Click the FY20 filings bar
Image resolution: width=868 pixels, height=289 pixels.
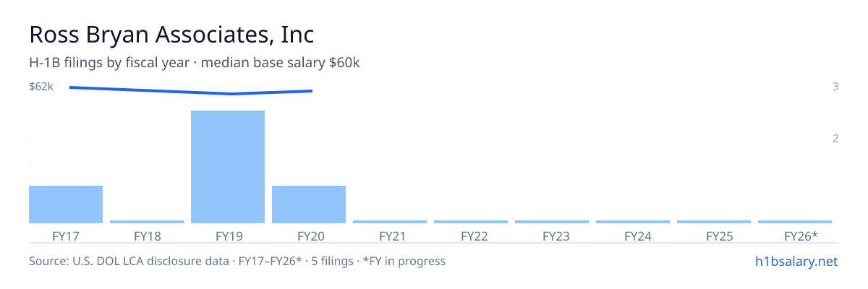click(309, 204)
